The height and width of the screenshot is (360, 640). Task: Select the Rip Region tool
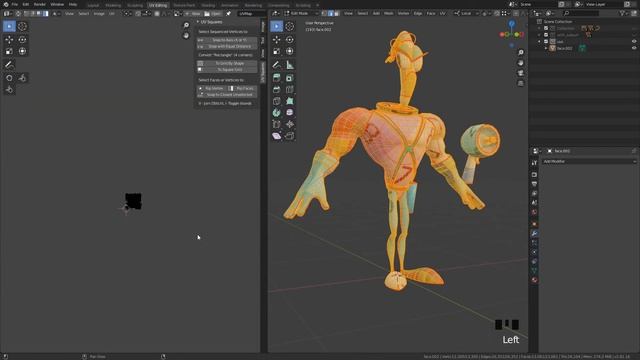[x=289, y=136]
